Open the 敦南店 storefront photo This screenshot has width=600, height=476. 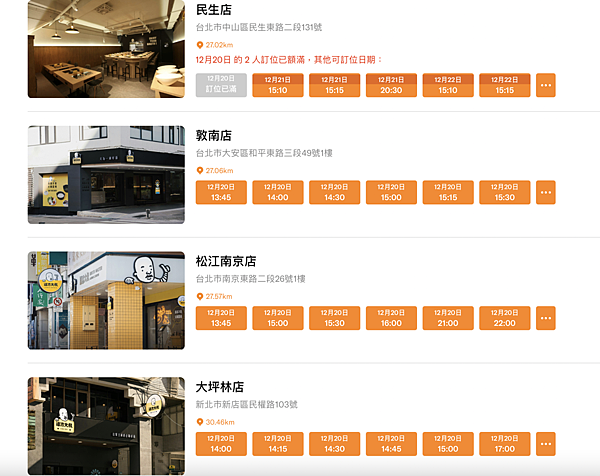(x=106, y=174)
